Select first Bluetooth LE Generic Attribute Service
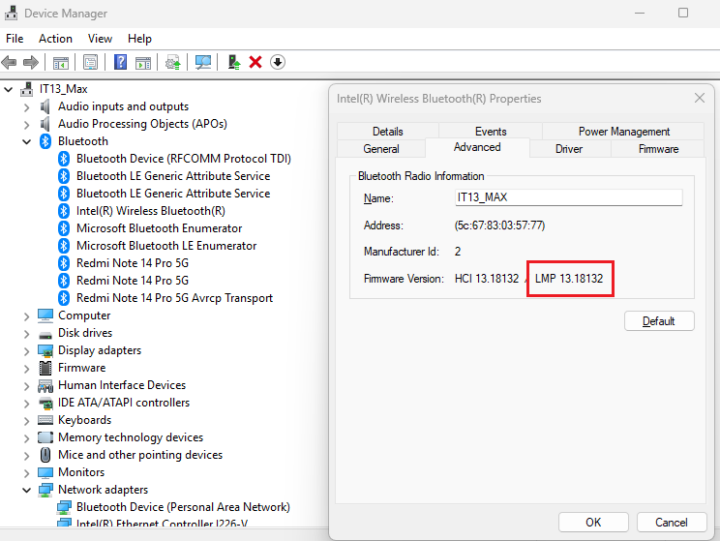This screenshot has height=541, width=720. pyautogui.click(x=173, y=176)
